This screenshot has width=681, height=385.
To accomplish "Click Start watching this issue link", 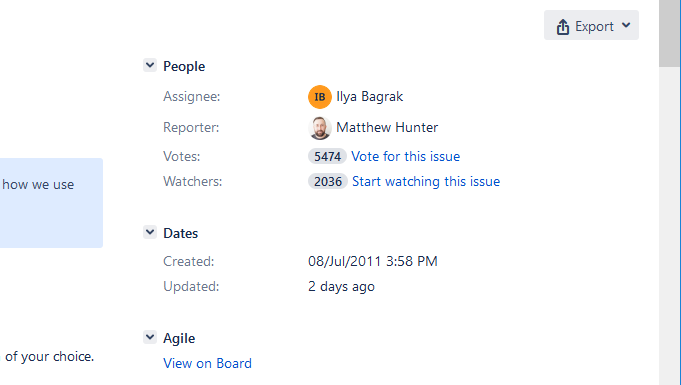I will click(426, 181).
